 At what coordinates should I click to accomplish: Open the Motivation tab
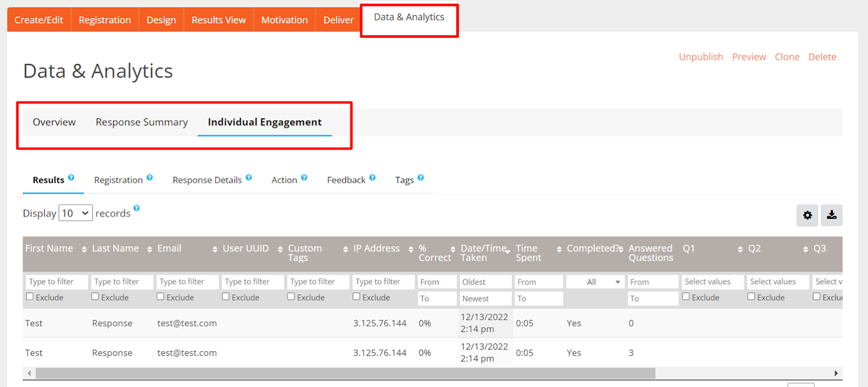284,20
